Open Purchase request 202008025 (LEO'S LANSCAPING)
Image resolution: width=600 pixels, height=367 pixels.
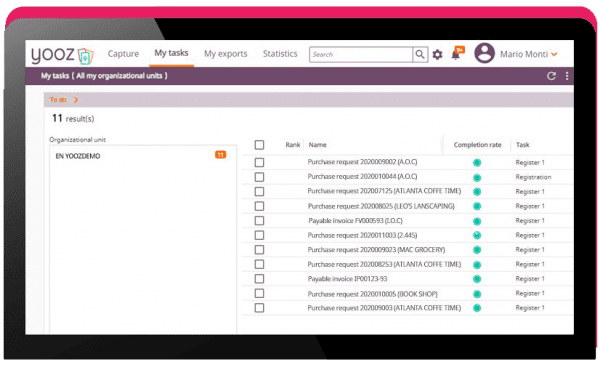pyautogui.click(x=381, y=206)
